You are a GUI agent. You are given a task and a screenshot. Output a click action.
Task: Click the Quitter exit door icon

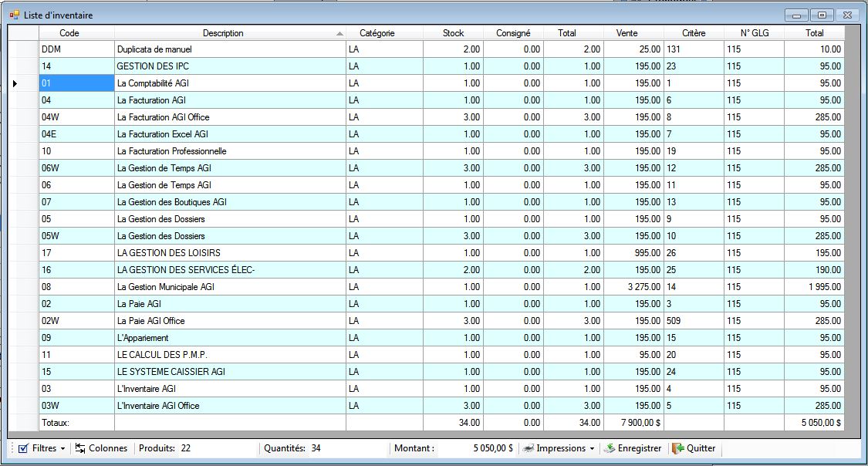click(x=677, y=448)
